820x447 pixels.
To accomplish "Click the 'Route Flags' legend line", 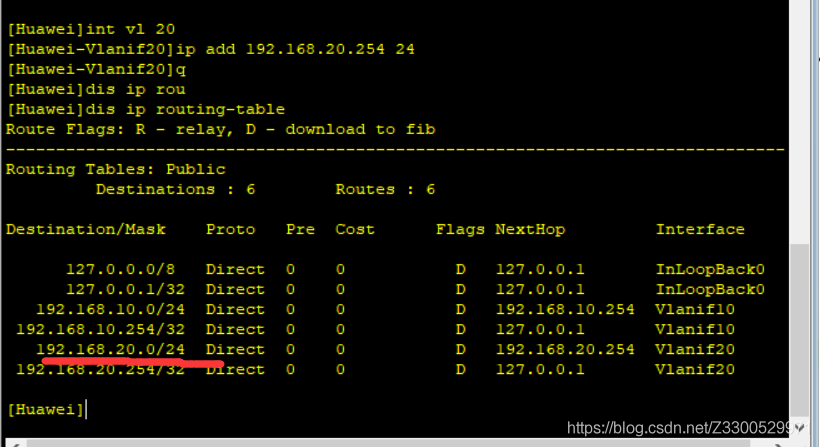I will tap(220, 129).
